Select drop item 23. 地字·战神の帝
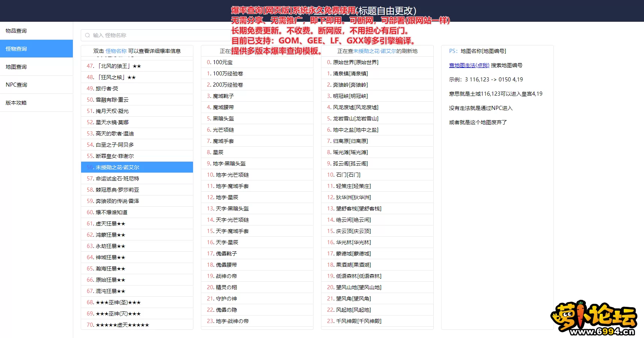This screenshot has width=644, height=338. pyautogui.click(x=257, y=321)
